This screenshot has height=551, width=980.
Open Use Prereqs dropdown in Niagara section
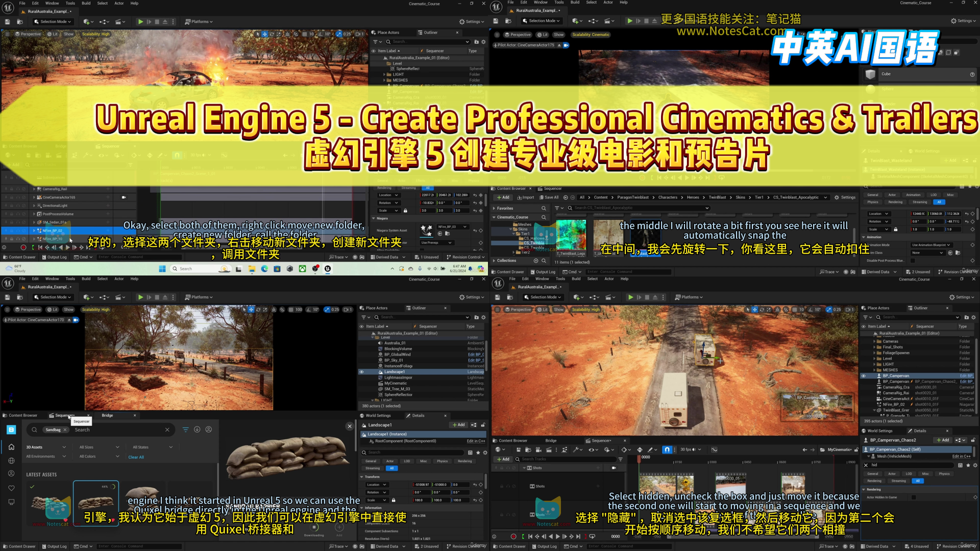[436, 242]
